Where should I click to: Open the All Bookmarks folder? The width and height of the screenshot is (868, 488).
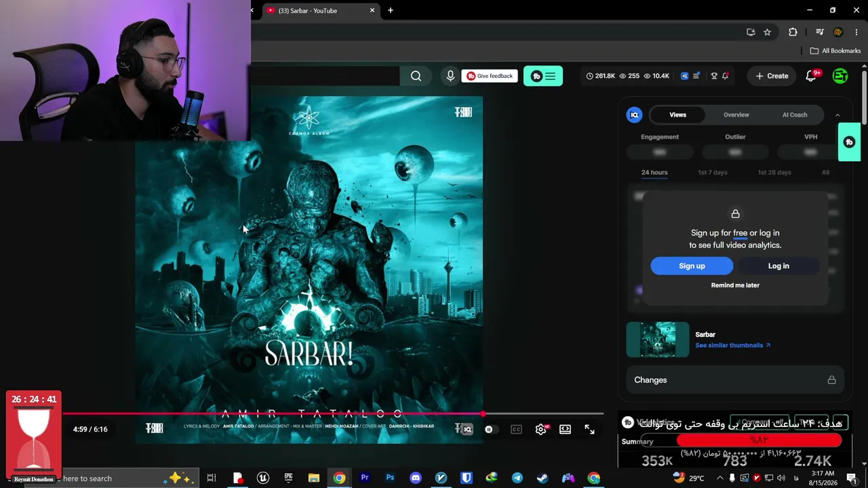(x=835, y=51)
